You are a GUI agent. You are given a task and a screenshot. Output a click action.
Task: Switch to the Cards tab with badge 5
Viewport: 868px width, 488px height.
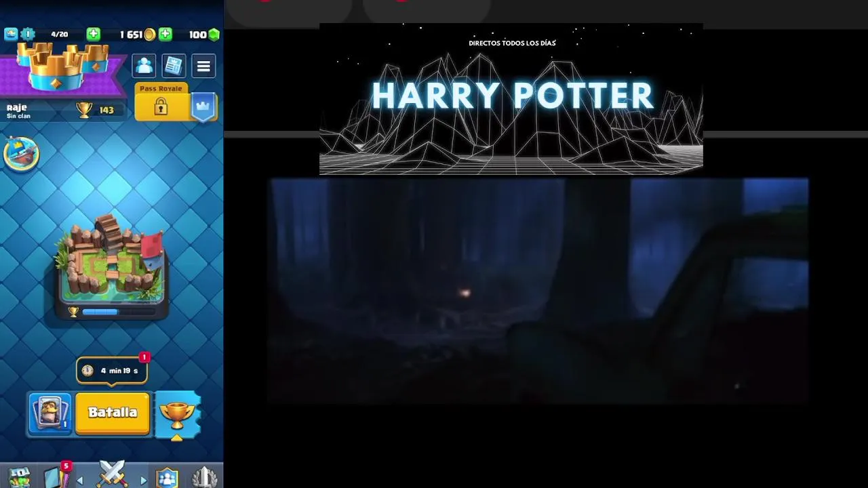point(57,476)
